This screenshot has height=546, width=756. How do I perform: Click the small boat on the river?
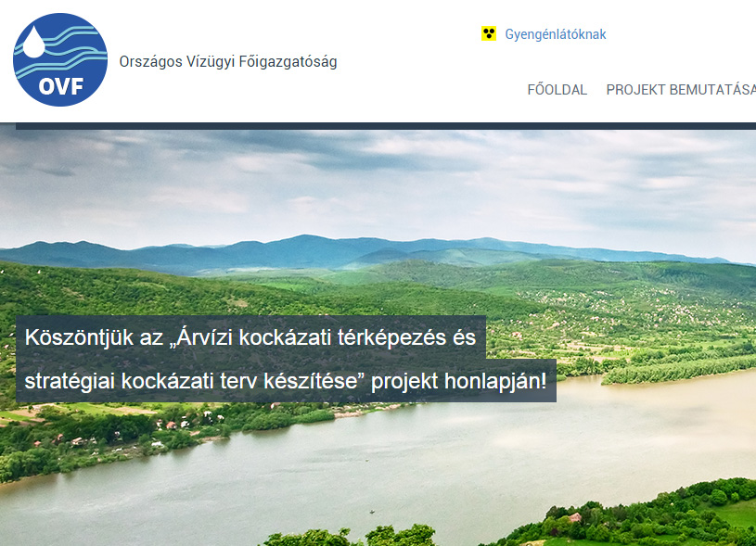371,512
